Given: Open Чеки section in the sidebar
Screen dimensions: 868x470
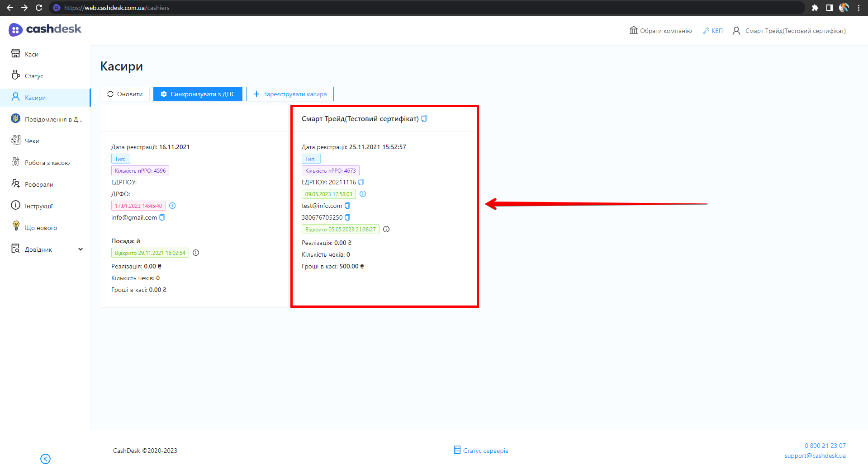Looking at the screenshot, I should click(32, 141).
